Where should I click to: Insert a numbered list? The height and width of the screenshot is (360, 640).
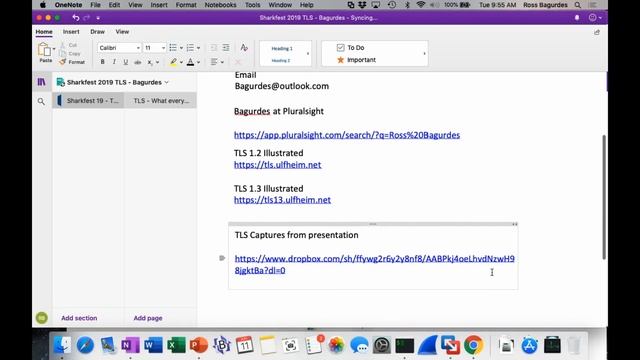(190, 48)
